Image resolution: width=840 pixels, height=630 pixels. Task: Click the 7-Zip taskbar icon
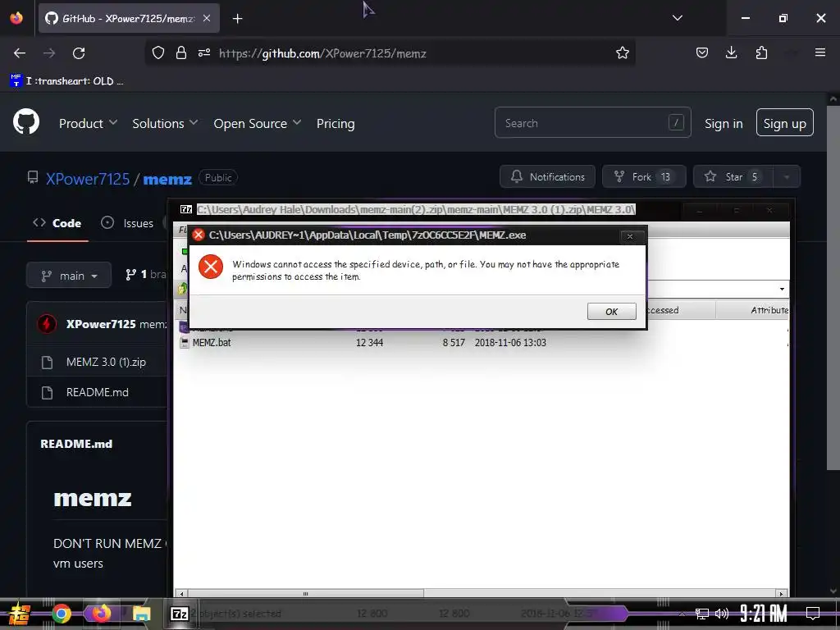pos(179,614)
